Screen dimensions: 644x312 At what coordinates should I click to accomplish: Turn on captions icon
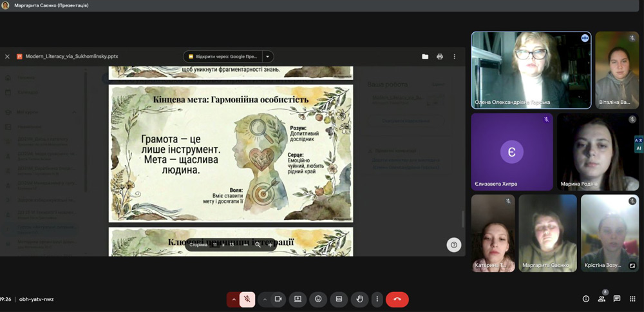339,299
